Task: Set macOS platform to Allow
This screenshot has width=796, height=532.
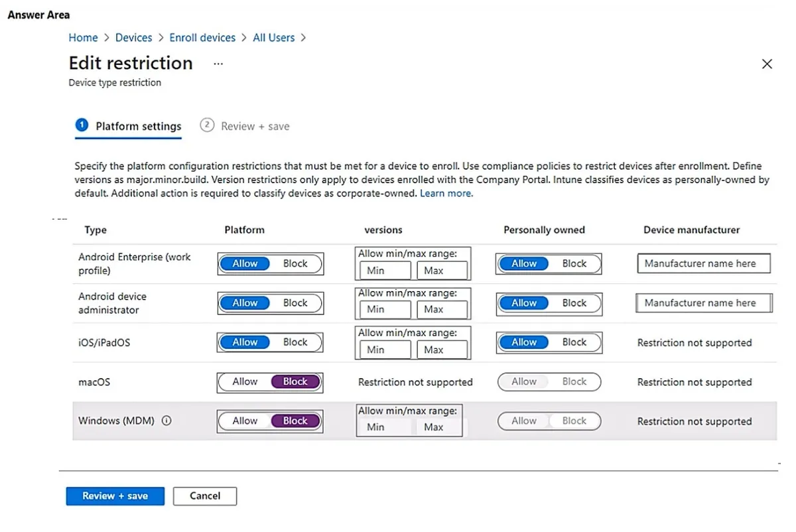Action: [x=245, y=381]
